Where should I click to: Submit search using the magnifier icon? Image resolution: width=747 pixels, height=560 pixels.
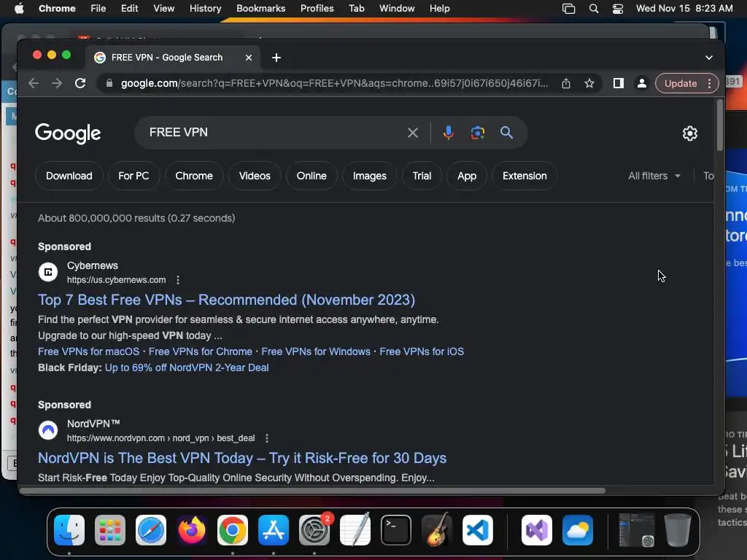coord(506,133)
